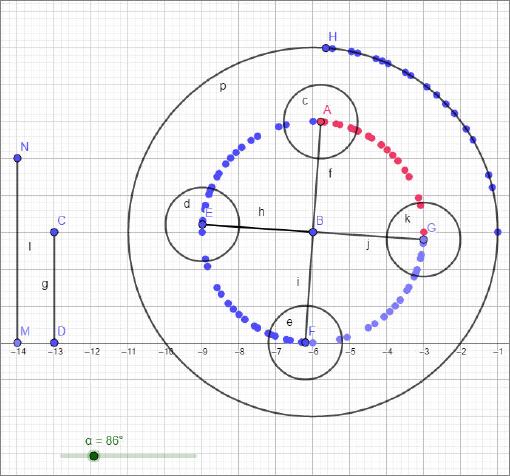Click center point B
The image size is (510, 476).
click(x=313, y=232)
